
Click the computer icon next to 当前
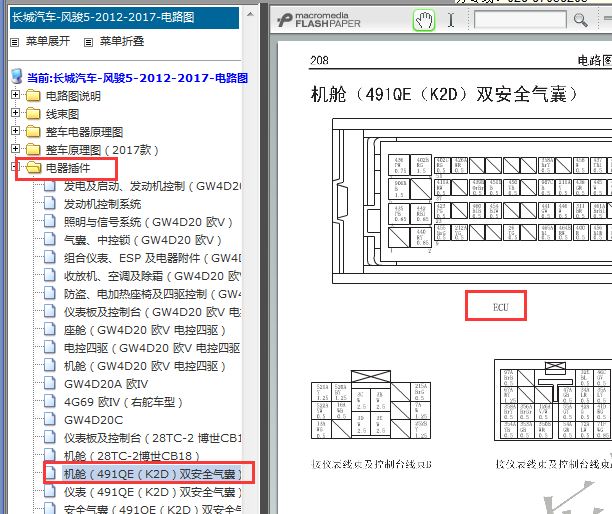tap(17, 76)
